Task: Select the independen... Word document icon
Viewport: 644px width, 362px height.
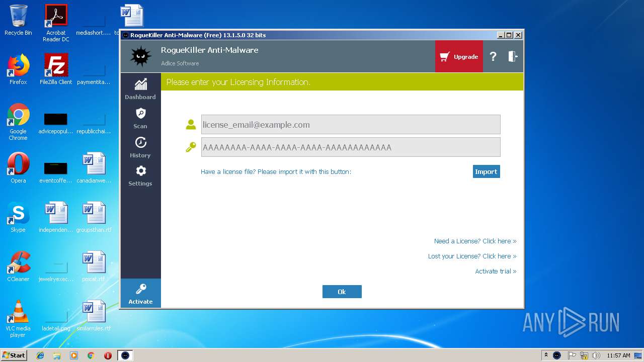Action: click(x=56, y=217)
